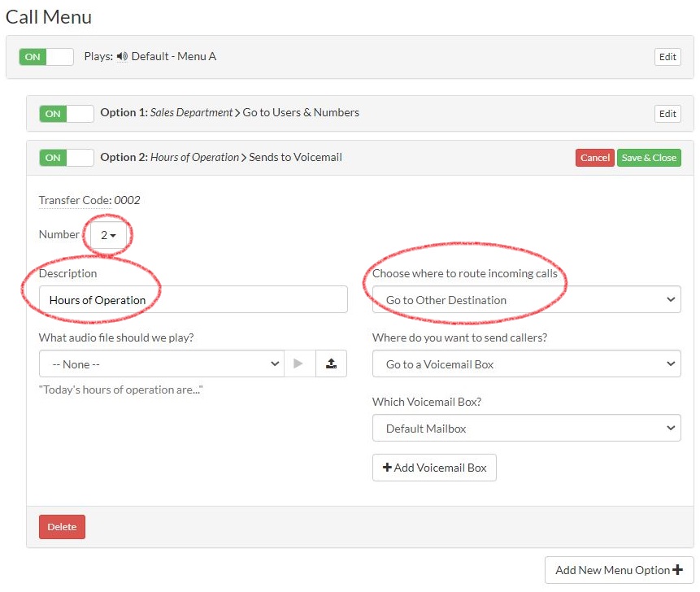Open the Go to Other Destination dropdown
700x592 pixels.
coord(526,299)
